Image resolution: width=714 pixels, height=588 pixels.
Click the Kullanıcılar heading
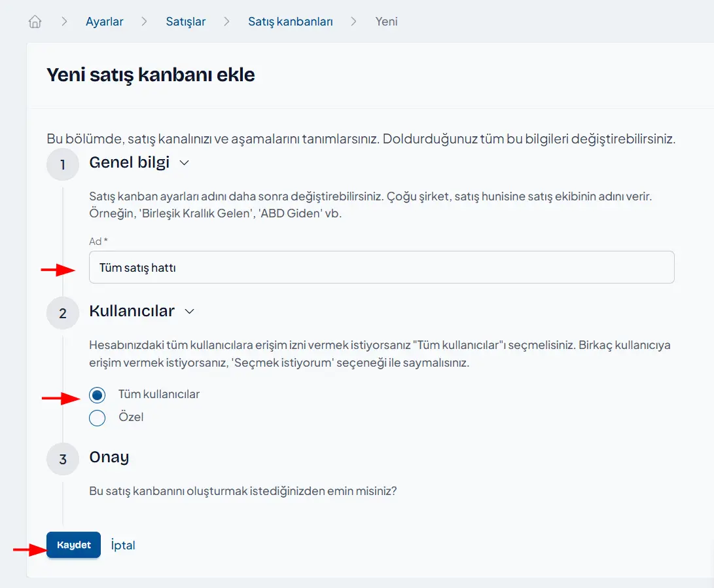point(132,310)
